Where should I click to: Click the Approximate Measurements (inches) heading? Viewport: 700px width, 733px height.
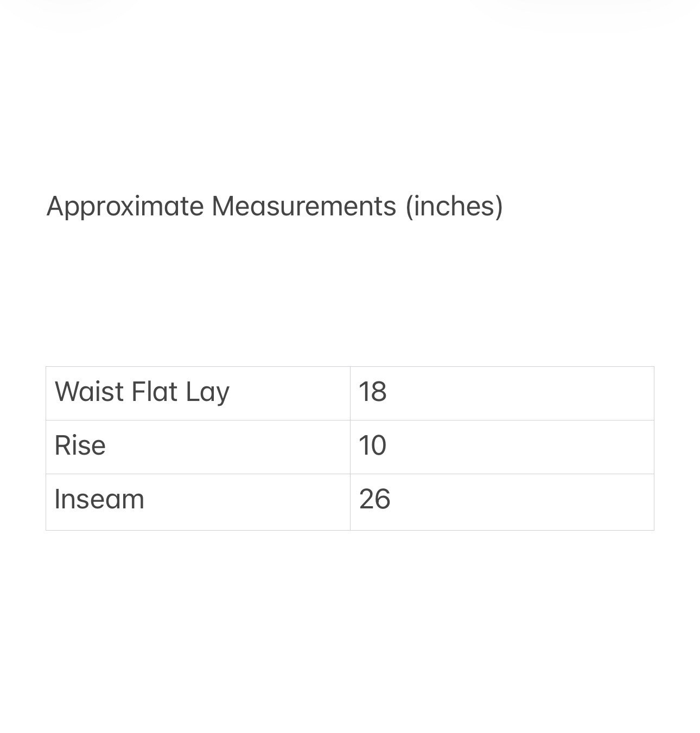pyautogui.click(x=275, y=207)
